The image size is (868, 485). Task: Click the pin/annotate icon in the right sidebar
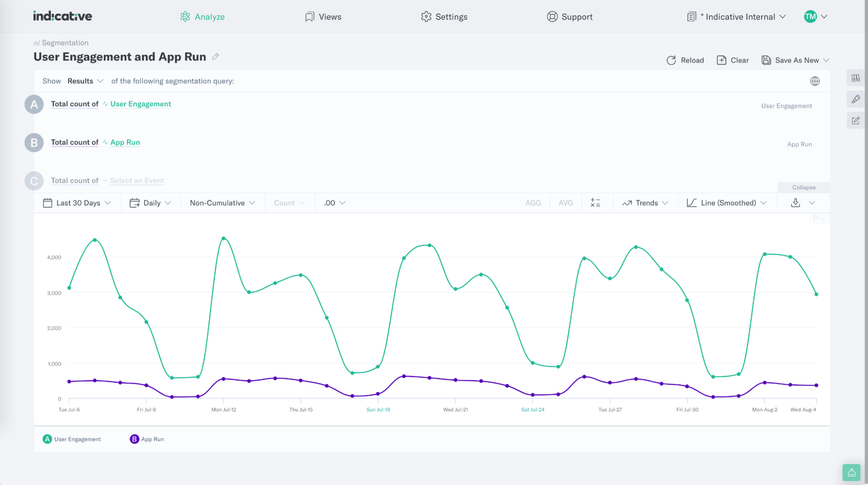[x=855, y=99]
